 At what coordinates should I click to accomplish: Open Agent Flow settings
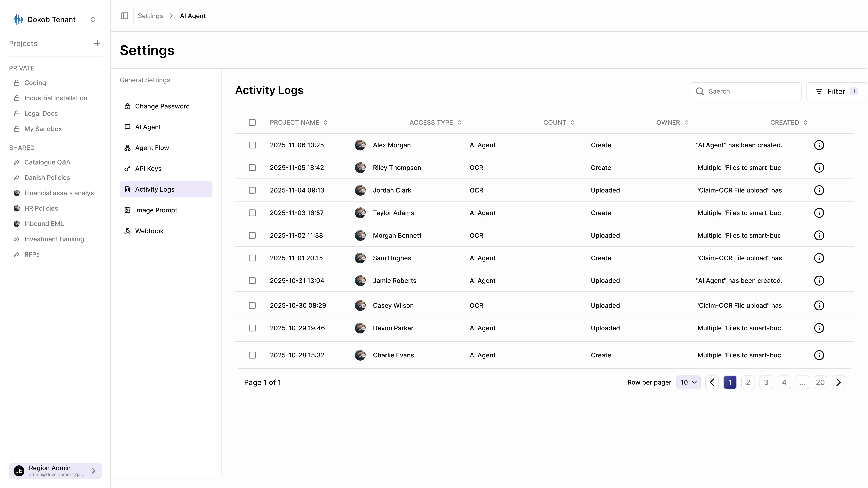point(166,148)
